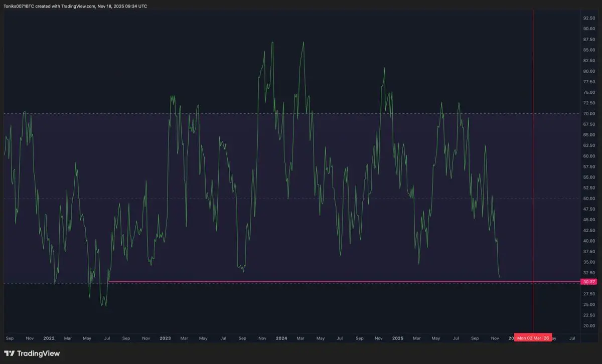Click the 85.00 value on price scale
This screenshot has width=602, height=364.
[588, 50]
